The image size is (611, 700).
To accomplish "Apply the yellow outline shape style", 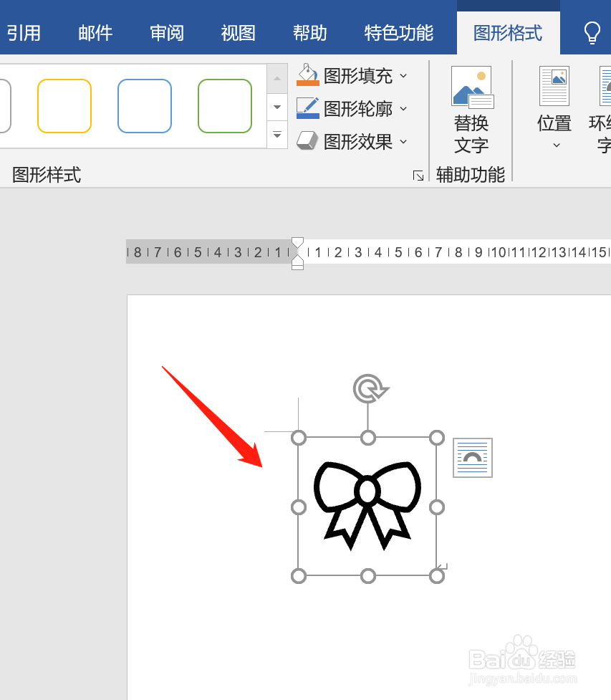I will coord(64,106).
